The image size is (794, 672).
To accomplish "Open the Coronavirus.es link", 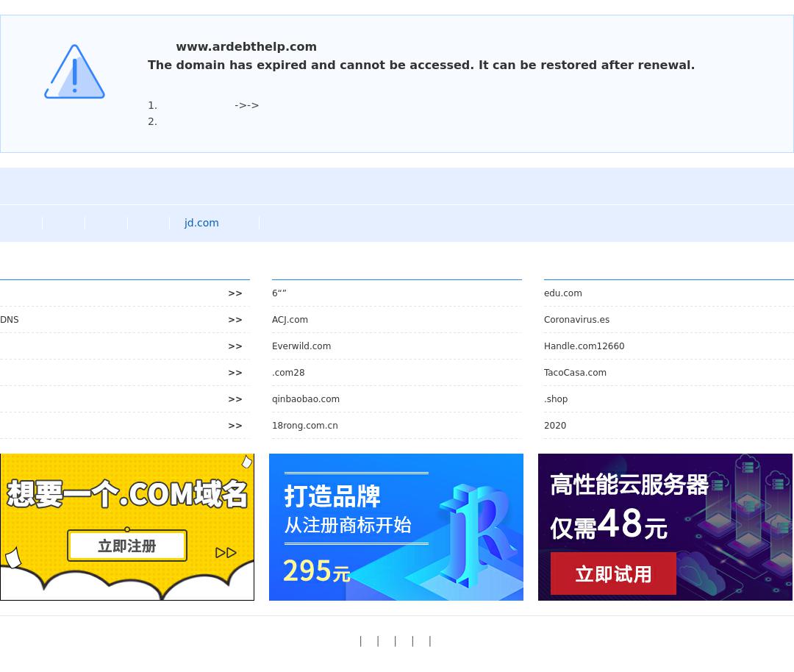I will (x=576, y=320).
